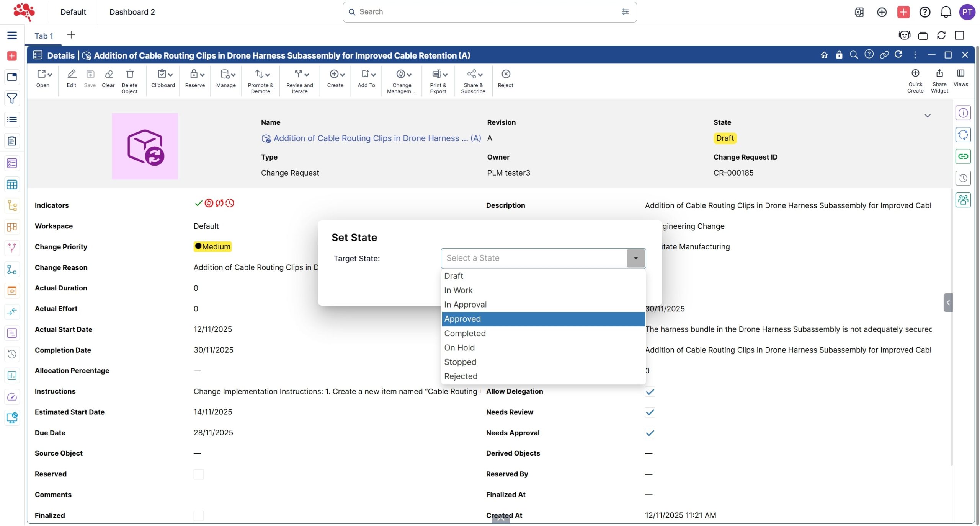This screenshot has width=980, height=526.
Task: Collapse the header section chevron
Action: 927,116
